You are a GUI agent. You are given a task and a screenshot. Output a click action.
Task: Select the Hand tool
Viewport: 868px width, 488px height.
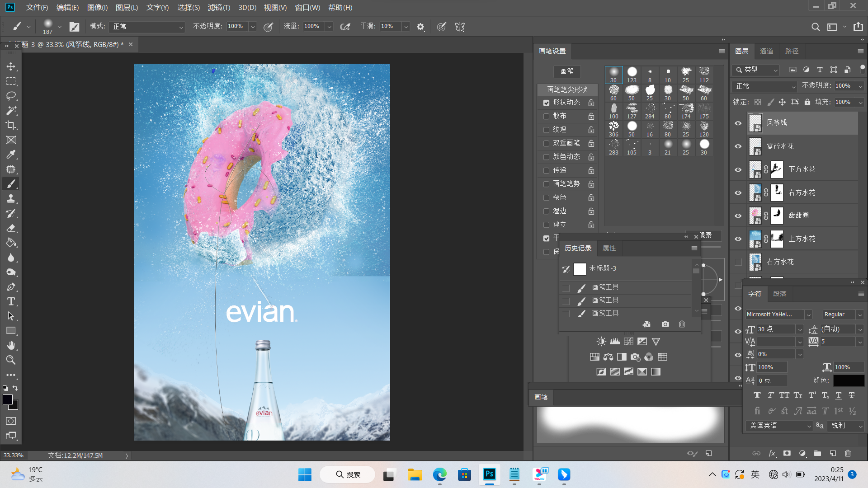tap(11, 346)
